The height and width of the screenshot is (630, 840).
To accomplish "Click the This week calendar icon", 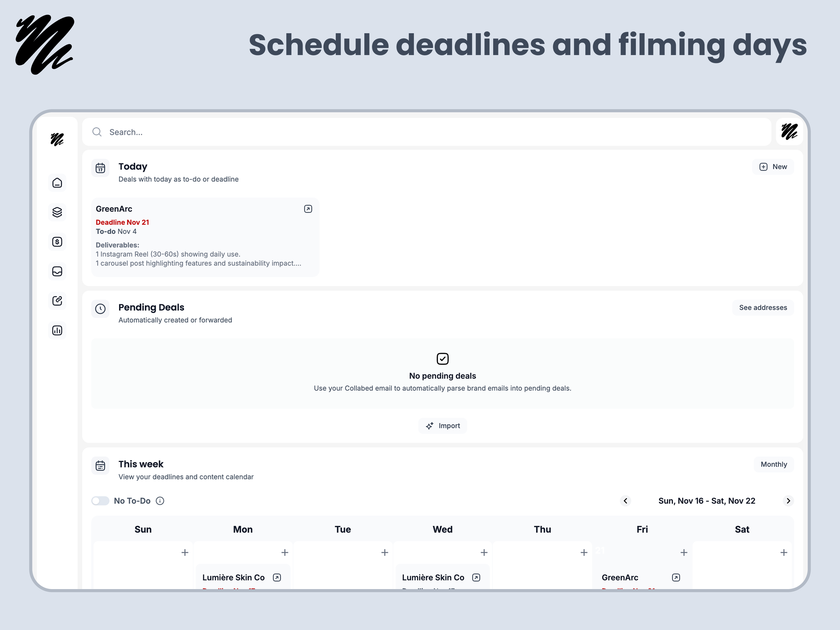I will pos(100,465).
